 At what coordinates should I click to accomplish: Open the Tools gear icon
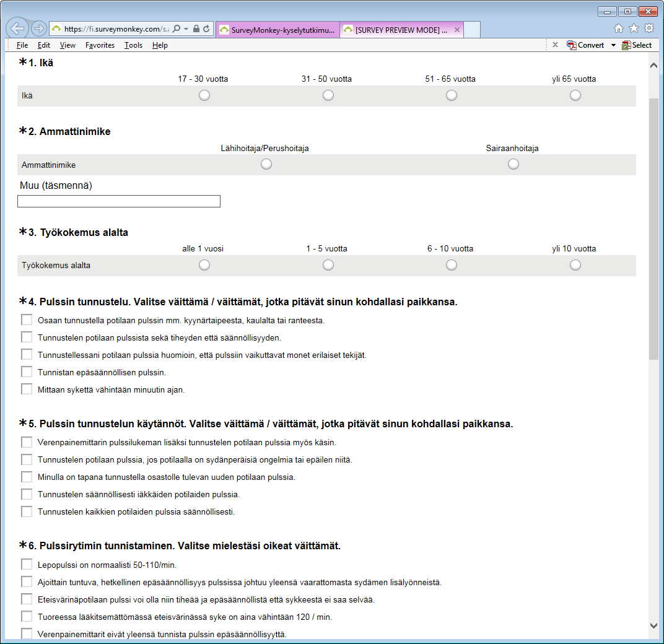pyautogui.click(x=649, y=28)
